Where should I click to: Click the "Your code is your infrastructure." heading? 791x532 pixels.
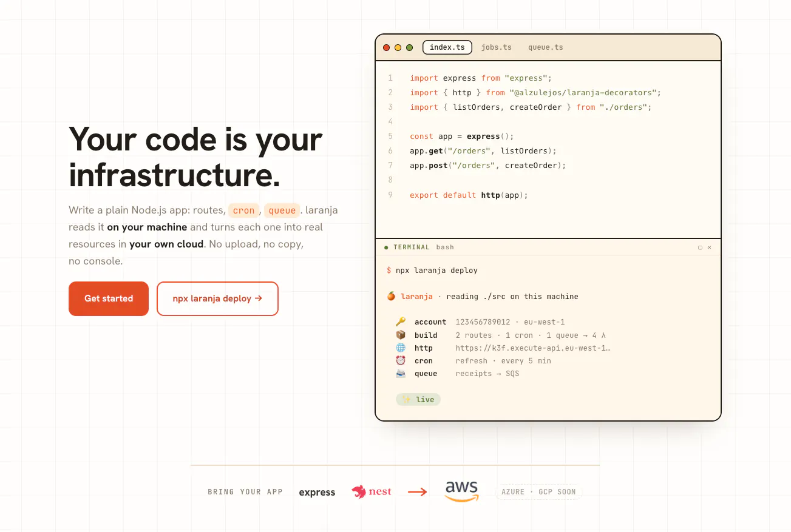click(x=195, y=157)
